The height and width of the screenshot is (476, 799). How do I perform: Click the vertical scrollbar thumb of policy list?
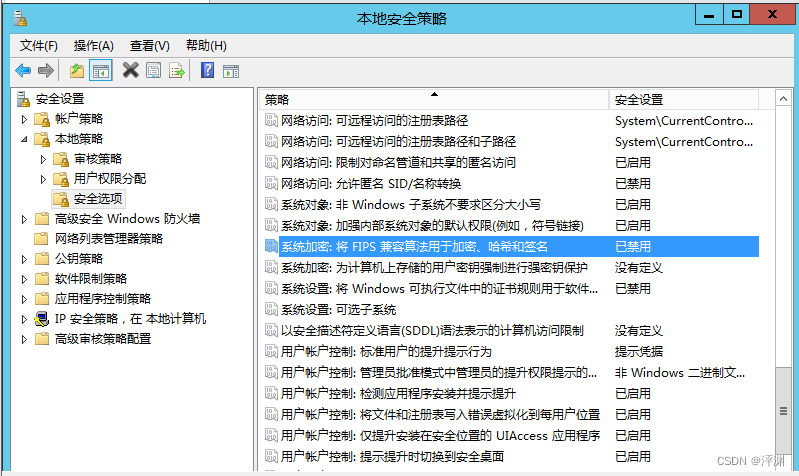(x=783, y=411)
